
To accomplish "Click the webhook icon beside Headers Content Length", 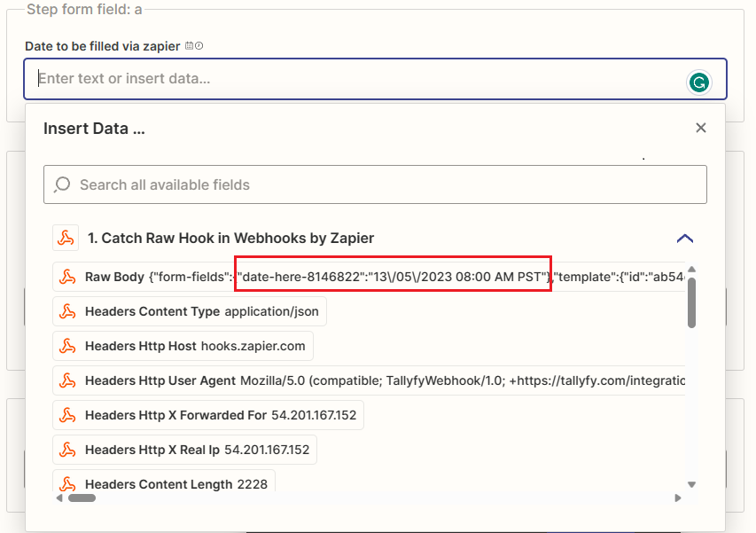I will pyautogui.click(x=67, y=484).
